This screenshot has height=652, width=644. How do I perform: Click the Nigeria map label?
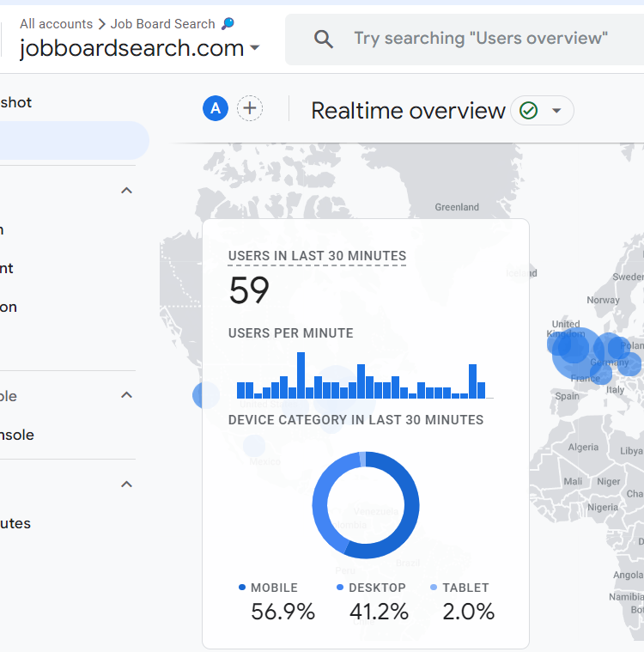click(603, 508)
